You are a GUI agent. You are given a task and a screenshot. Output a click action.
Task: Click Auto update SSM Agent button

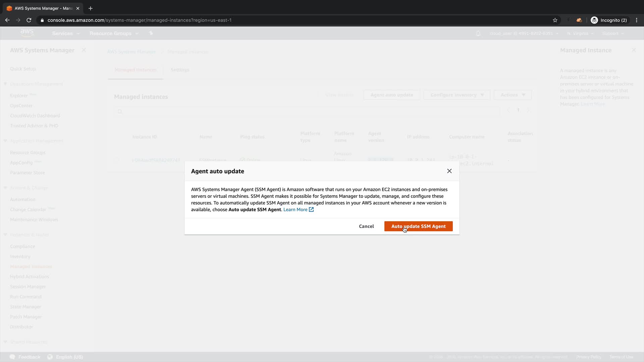418,226
